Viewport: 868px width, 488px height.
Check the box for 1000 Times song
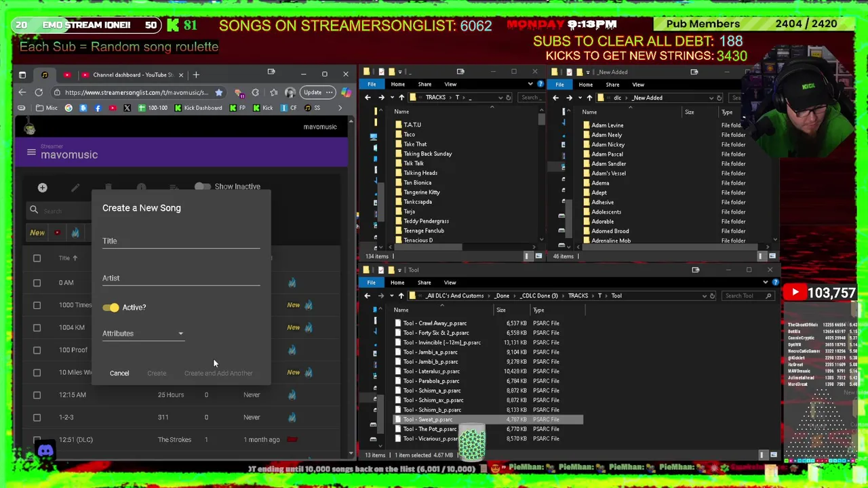[x=37, y=305]
